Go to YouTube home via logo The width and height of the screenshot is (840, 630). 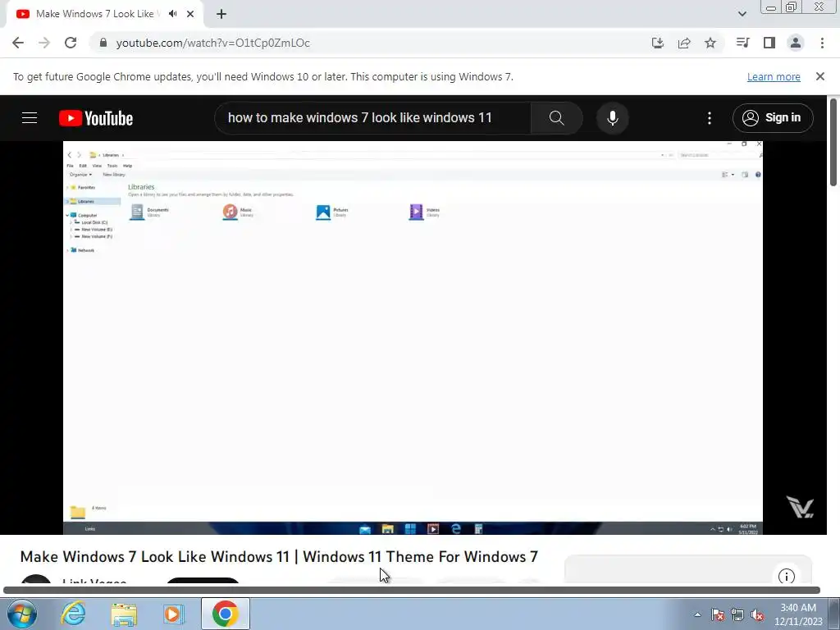pos(96,118)
